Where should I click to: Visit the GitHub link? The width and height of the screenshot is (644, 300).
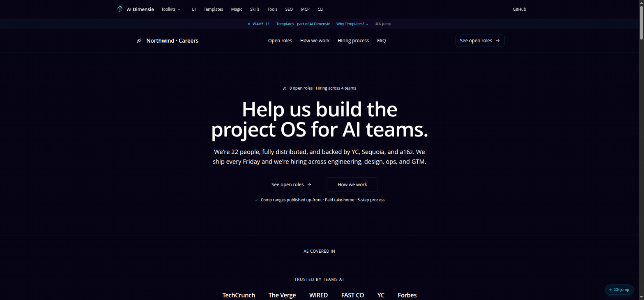pyautogui.click(x=519, y=9)
